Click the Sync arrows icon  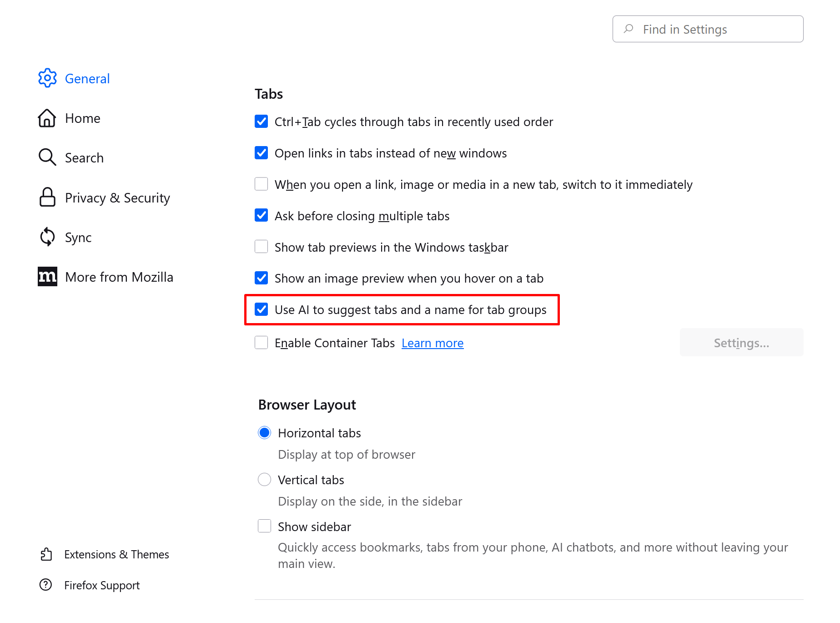47,237
